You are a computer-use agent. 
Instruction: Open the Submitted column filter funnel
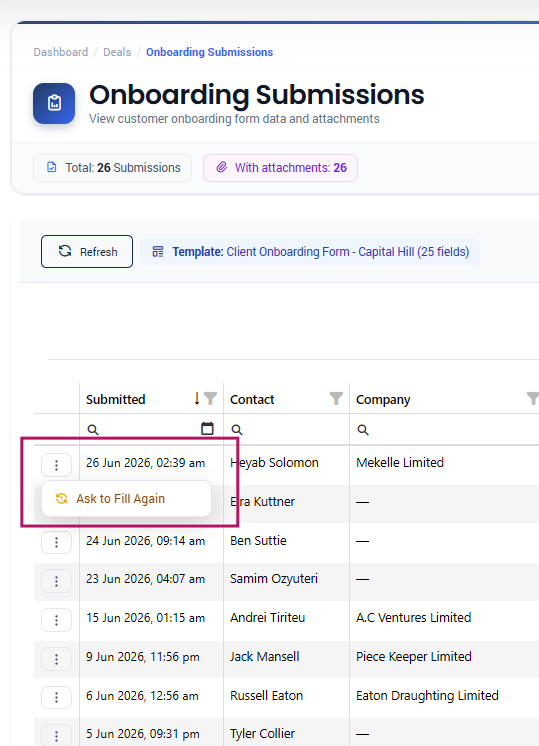click(x=210, y=398)
